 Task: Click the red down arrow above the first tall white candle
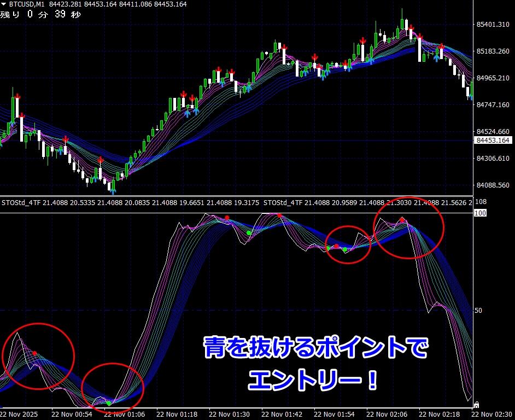click(x=17, y=97)
